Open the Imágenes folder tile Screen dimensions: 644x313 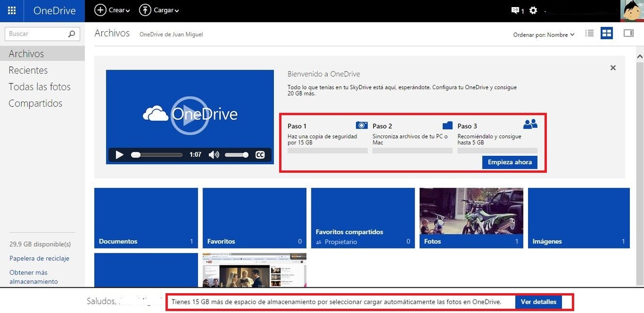point(578,218)
